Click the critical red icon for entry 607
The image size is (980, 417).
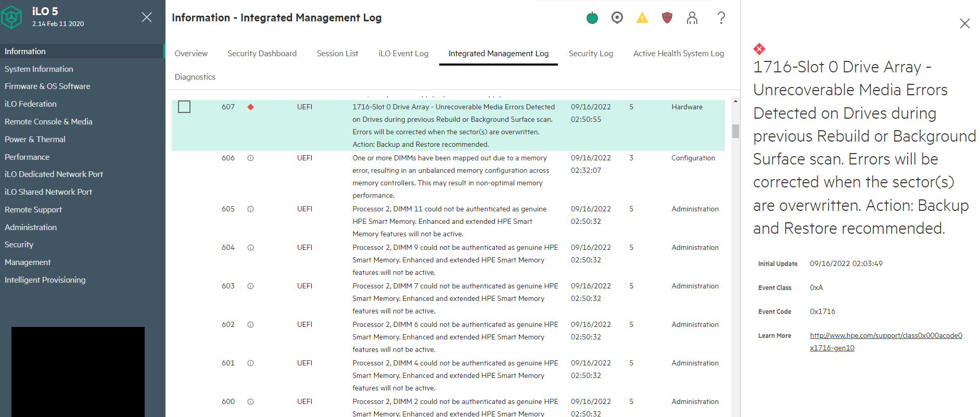click(x=250, y=107)
